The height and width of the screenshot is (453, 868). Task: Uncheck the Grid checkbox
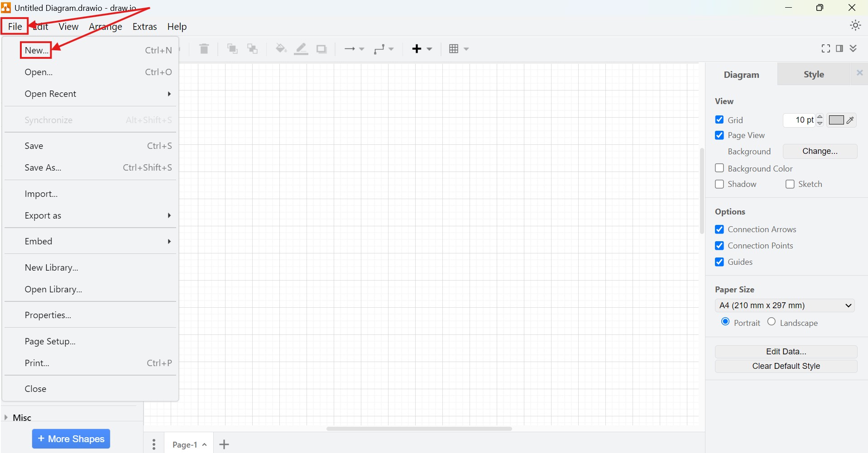719,119
